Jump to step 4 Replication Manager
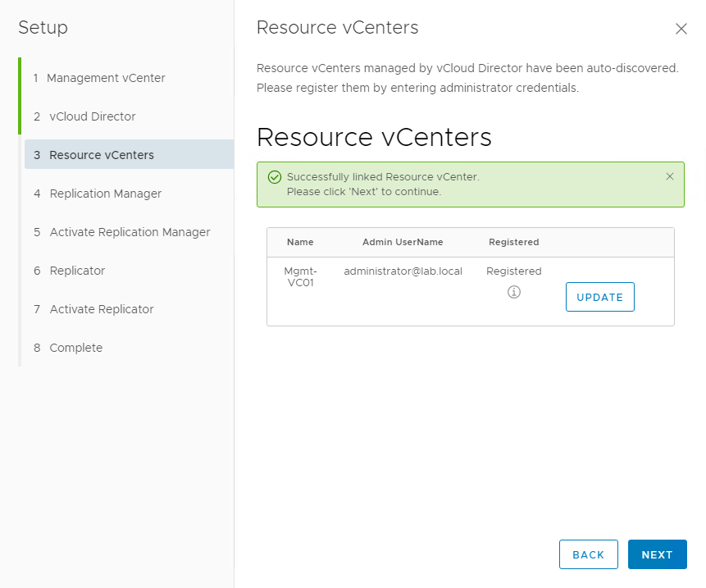This screenshot has height=588, width=706. (105, 194)
